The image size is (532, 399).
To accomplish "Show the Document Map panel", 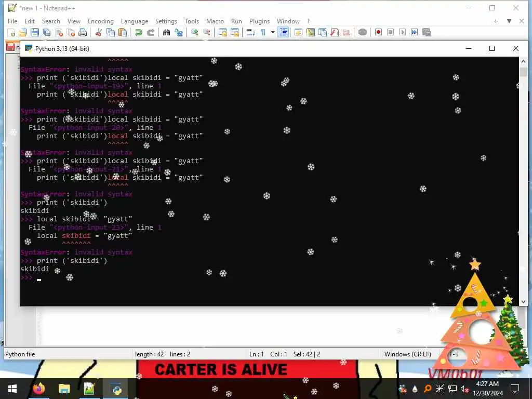I will 311,33.
